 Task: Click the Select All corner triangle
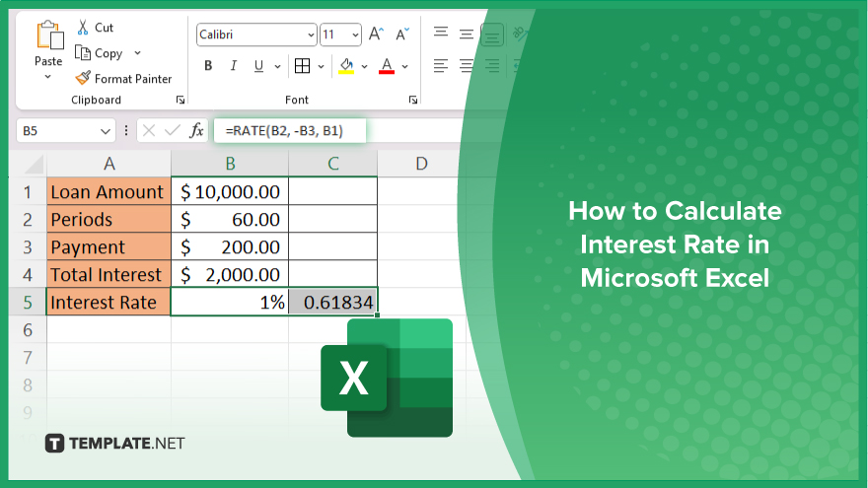35,164
